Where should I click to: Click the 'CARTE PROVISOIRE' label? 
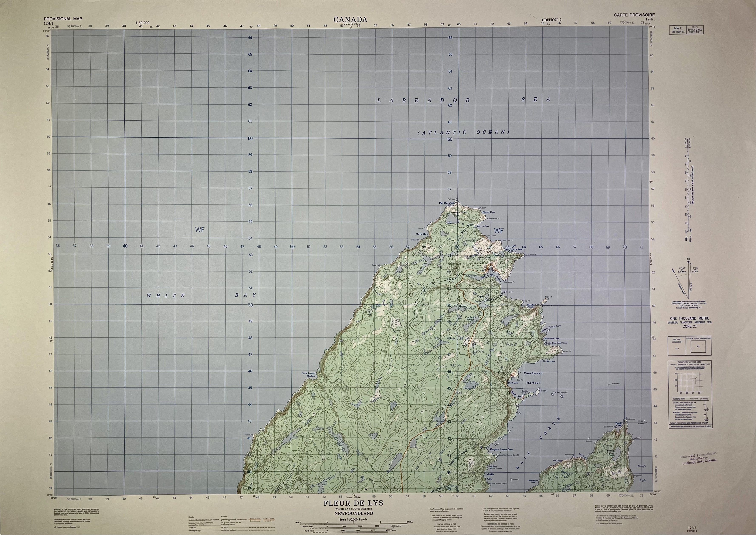pos(634,15)
